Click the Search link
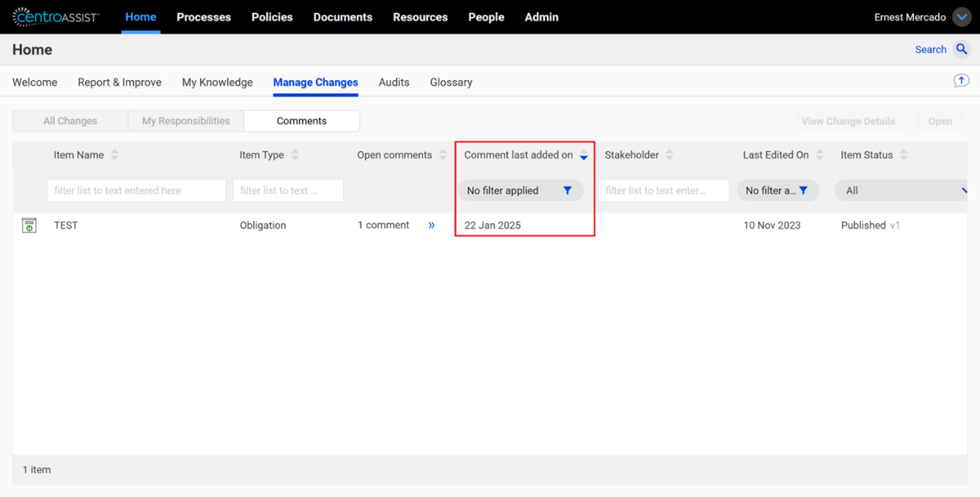 [x=931, y=49]
